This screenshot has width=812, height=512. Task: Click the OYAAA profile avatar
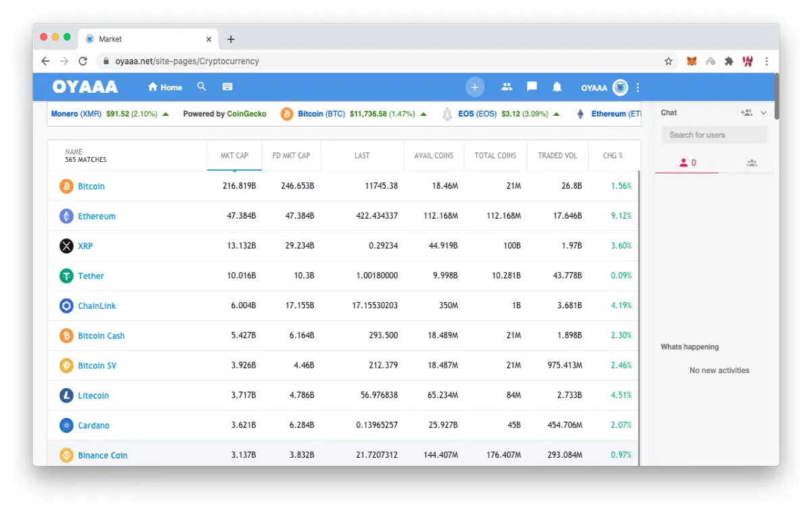(620, 87)
